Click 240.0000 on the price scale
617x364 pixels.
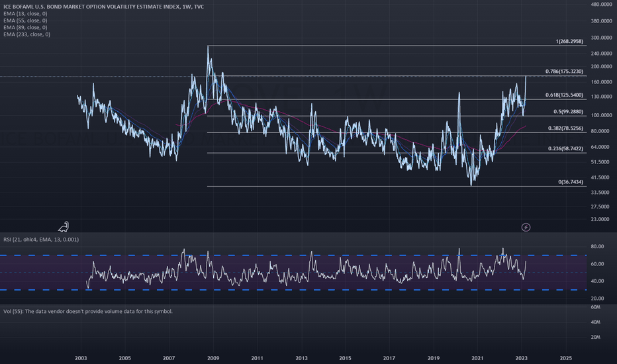(601, 54)
